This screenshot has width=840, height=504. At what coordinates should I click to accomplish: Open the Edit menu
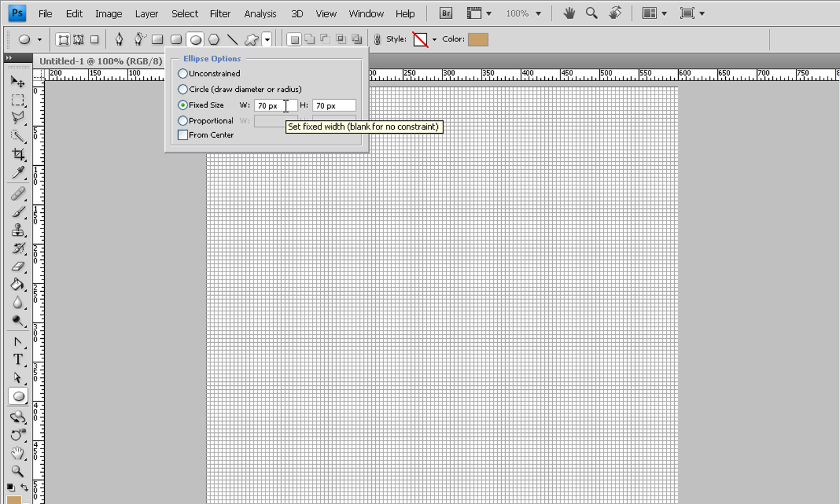point(74,13)
